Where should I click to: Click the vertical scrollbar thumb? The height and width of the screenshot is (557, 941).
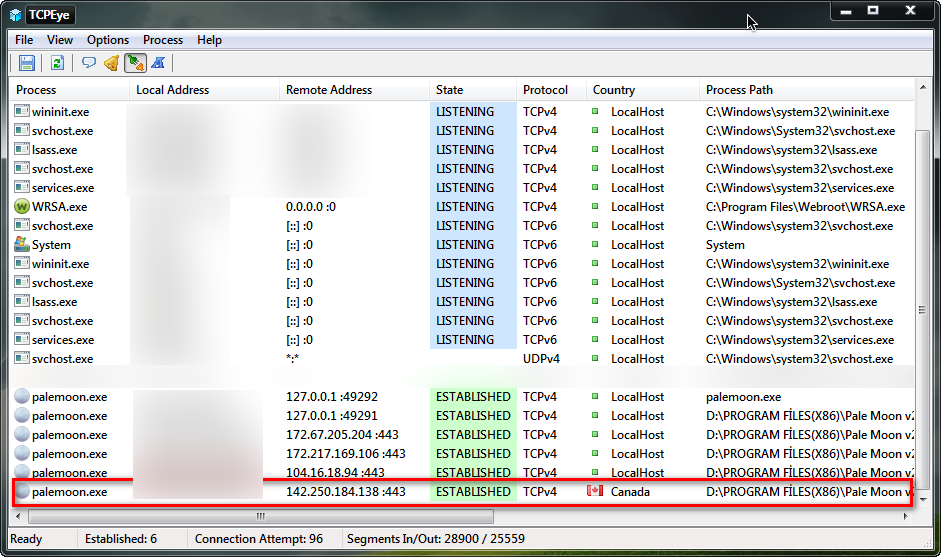click(x=922, y=310)
